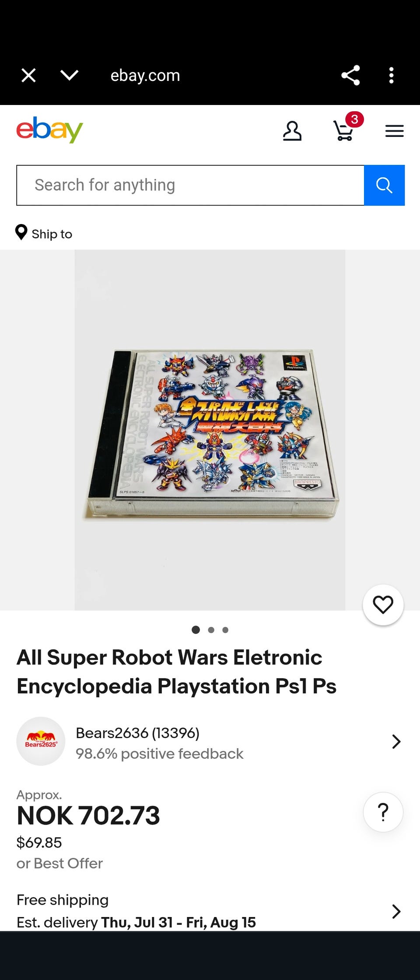The image size is (420, 980).
Task: Collapse browser using the down chevron
Action: click(70, 75)
